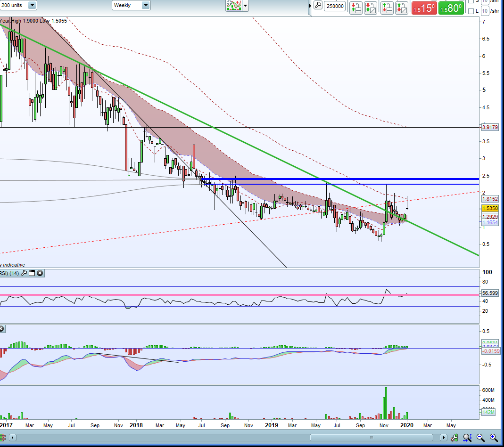504x447 pixels.
Task: Maximize the RSI panel window icon
Action: (32, 273)
